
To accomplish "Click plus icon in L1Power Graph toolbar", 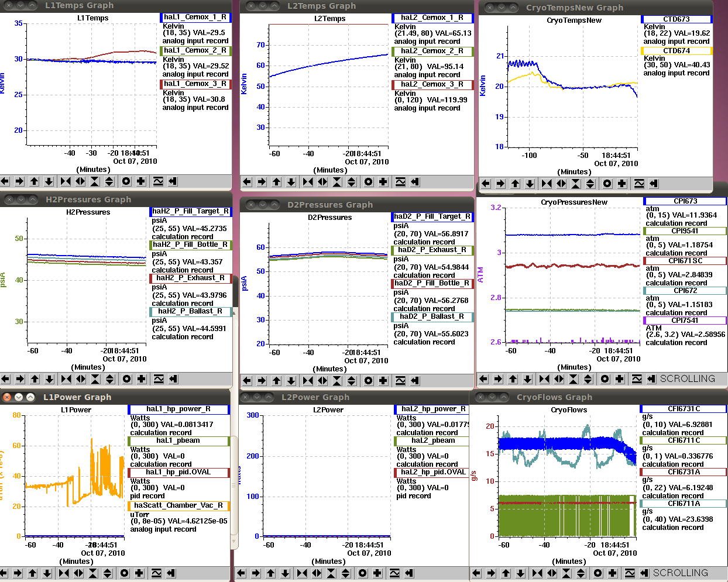I will pyautogui.click(x=139, y=573).
